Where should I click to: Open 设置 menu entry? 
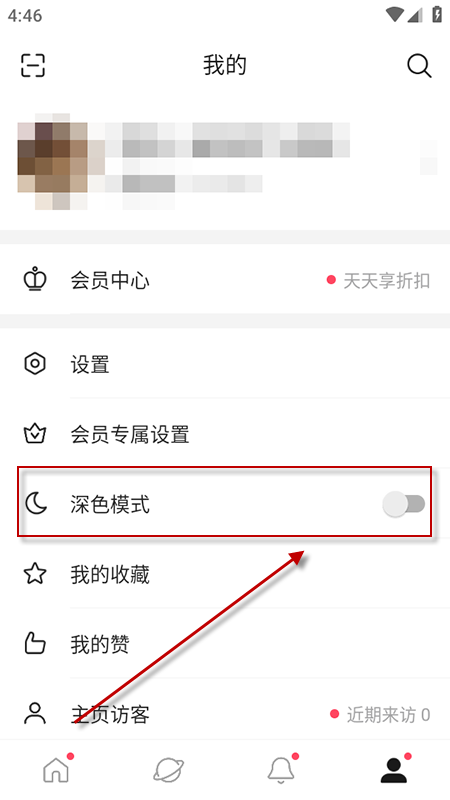click(225, 364)
